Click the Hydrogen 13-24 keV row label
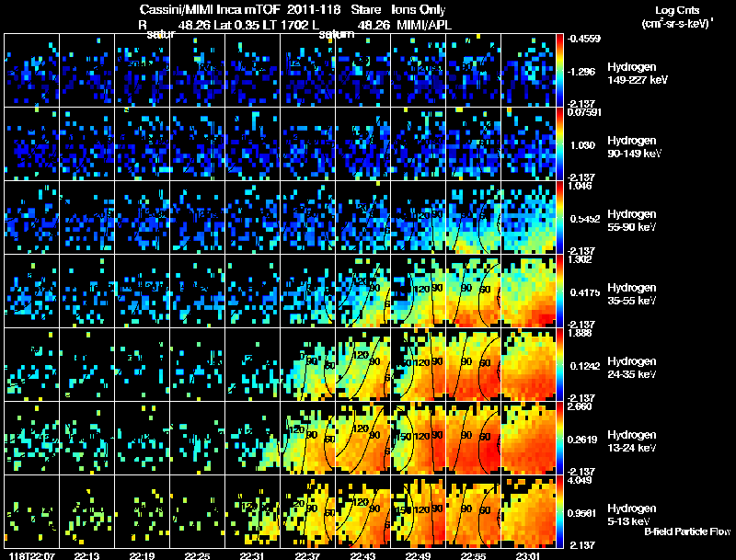736x560 pixels. (x=632, y=441)
